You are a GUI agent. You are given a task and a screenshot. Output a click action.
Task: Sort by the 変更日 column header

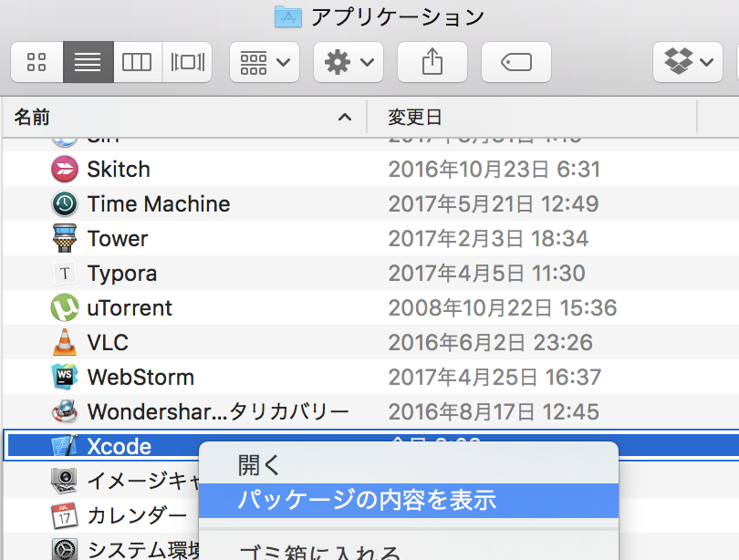[x=532, y=117]
